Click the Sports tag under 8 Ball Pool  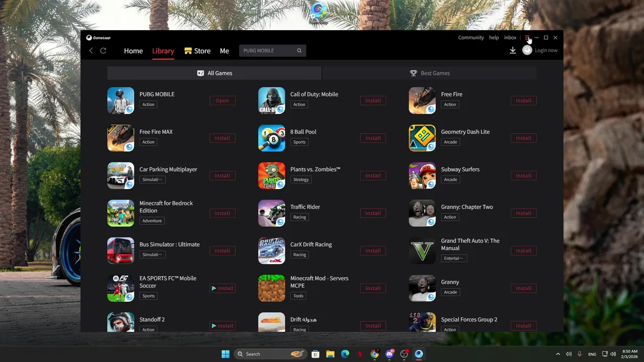(299, 142)
